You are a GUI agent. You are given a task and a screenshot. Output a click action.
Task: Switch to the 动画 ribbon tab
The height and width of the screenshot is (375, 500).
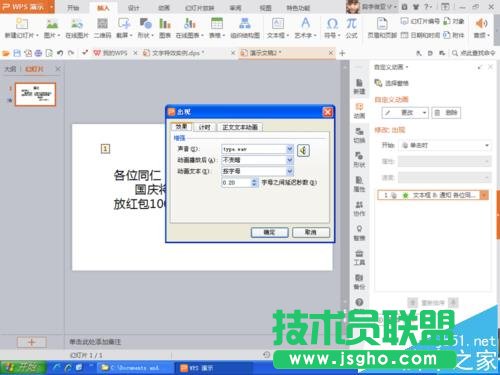point(163,7)
